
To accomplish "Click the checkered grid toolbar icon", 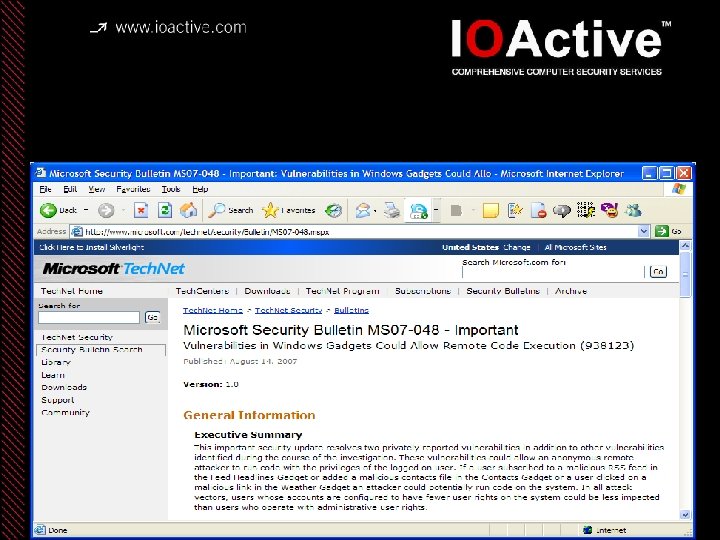I will [x=586, y=210].
